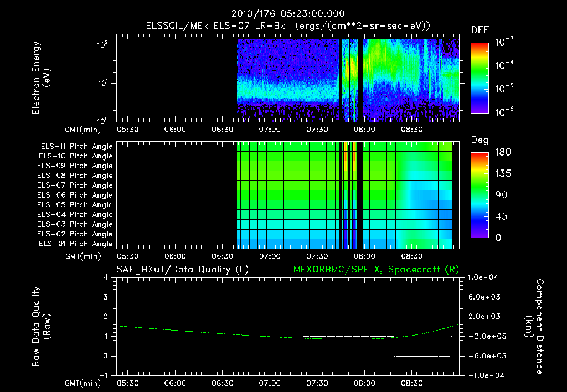Click the Raw Data Quality (Raw) axis label

pos(41,327)
